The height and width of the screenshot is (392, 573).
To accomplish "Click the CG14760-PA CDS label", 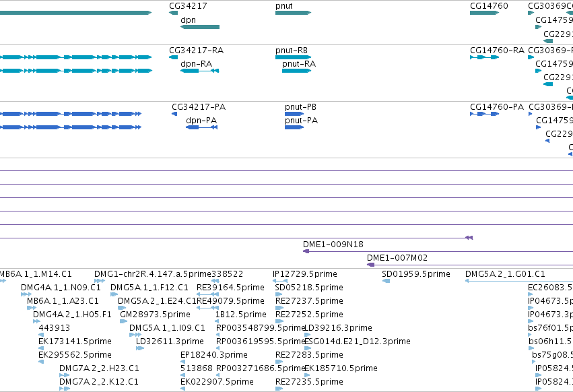I will (497, 107).
